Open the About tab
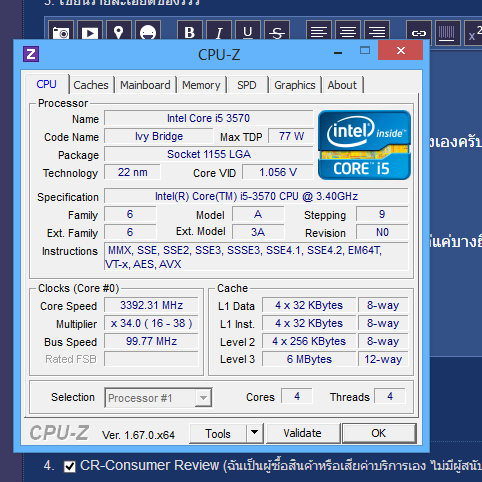This screenshot has width=482, height=482. [342, 85]
